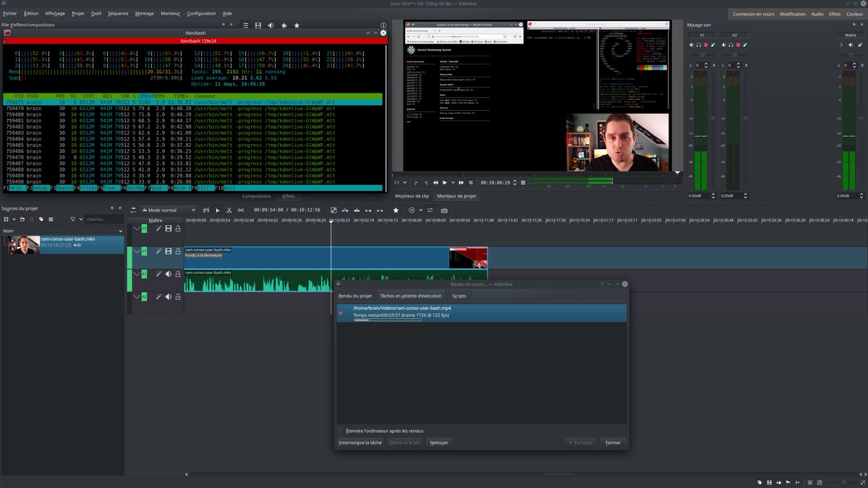Open the Compositions panel tab
Image resolution: width=868 pixels, height=488 pixels.
click(x=256, y=196)
